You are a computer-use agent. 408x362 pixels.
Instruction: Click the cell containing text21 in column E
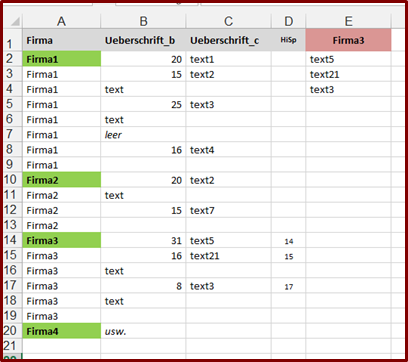click(348, 74)
